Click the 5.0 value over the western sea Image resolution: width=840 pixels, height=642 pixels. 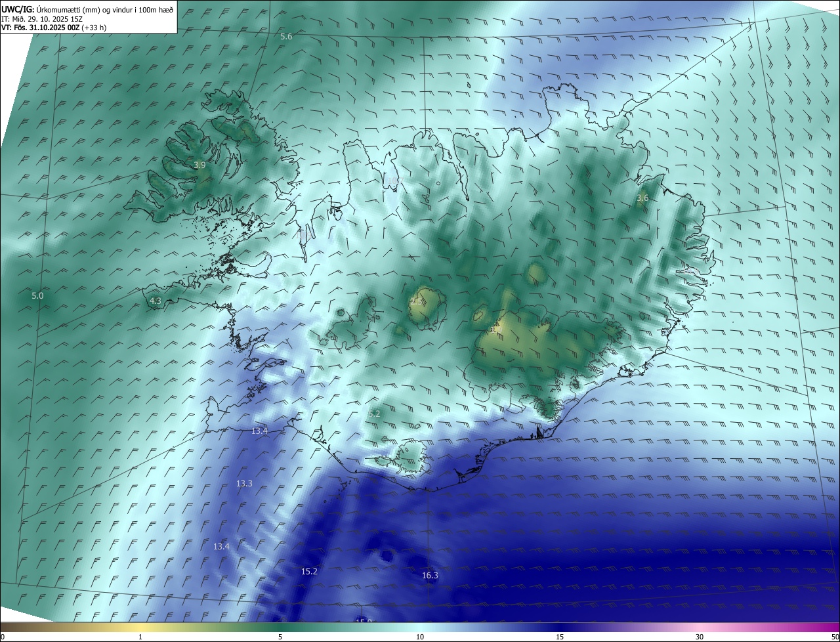(37, 296)
